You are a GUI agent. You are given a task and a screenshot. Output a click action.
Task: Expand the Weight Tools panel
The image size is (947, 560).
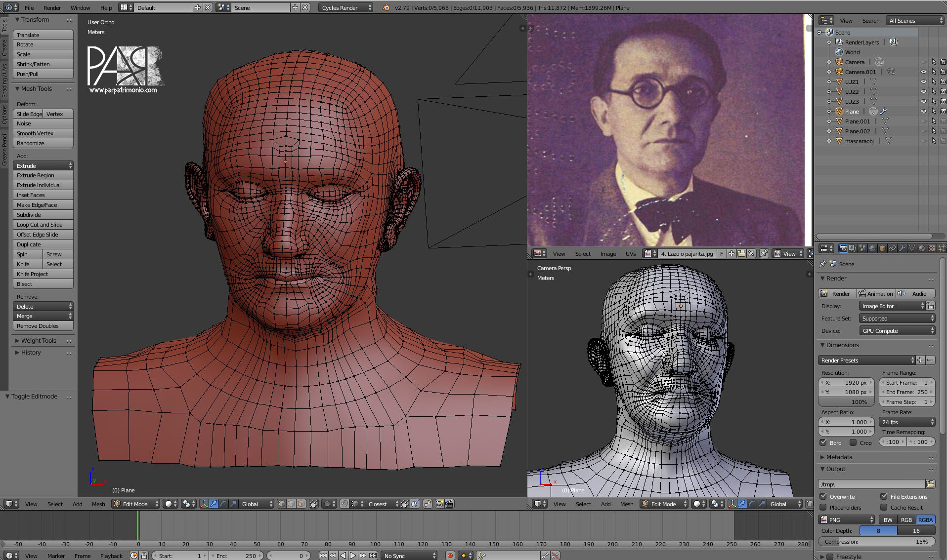click(39, 341)
